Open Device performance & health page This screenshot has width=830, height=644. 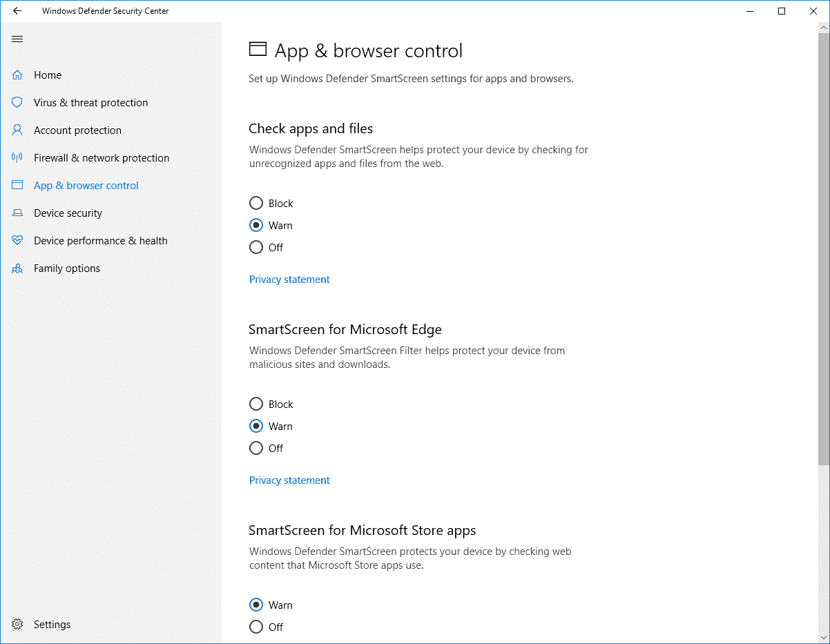tap(101, 240)
